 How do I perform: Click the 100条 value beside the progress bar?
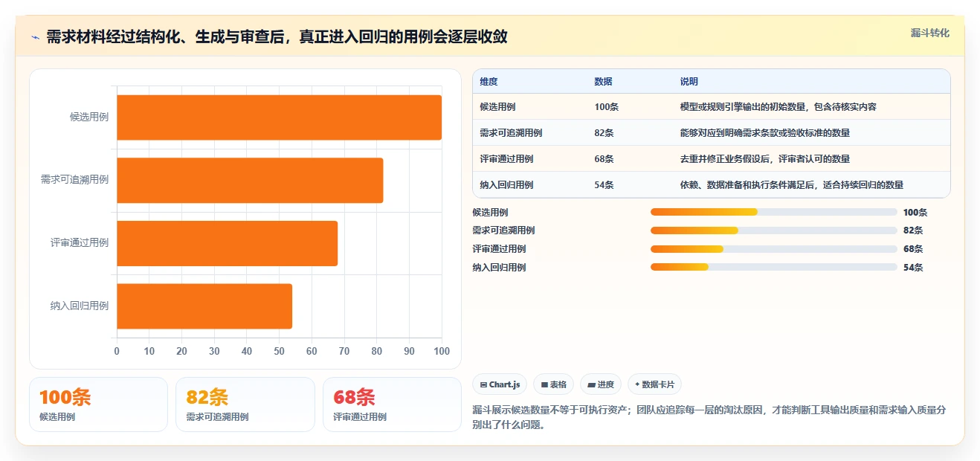(x=915, y=213)
